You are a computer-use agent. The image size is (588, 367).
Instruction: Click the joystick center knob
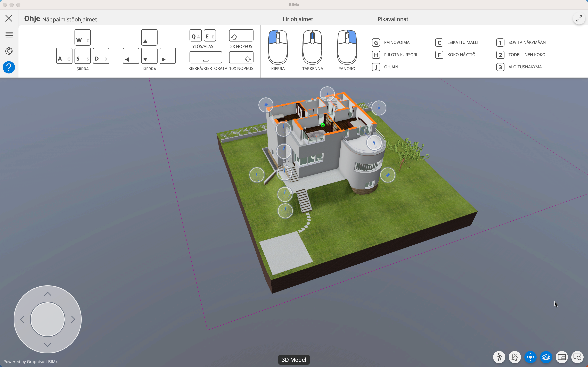coord(48,319)
